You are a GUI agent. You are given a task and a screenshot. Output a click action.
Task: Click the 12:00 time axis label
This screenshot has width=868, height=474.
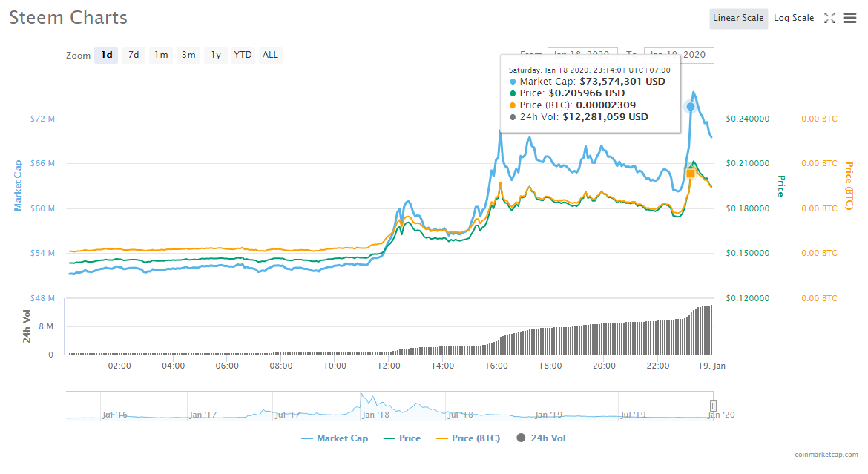coord(389,366)
